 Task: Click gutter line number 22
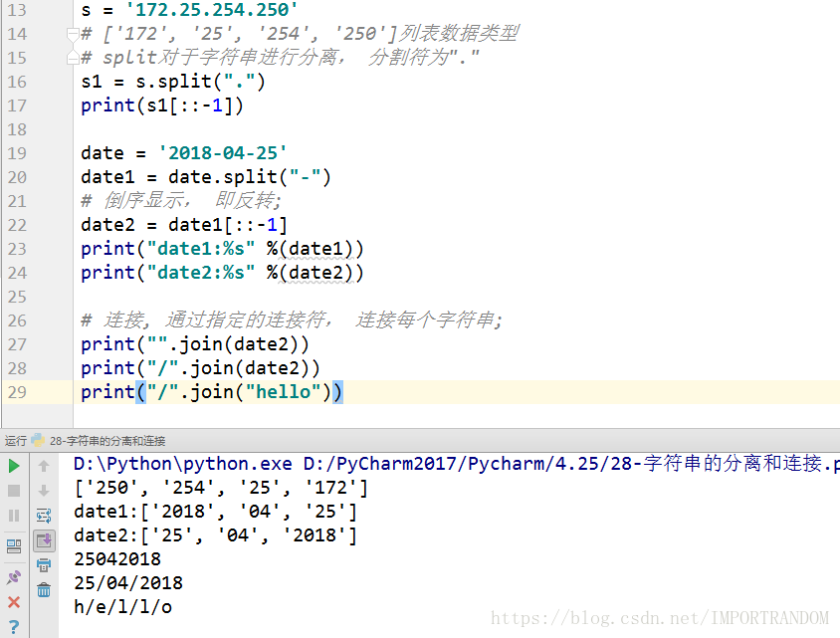point(17,225)
